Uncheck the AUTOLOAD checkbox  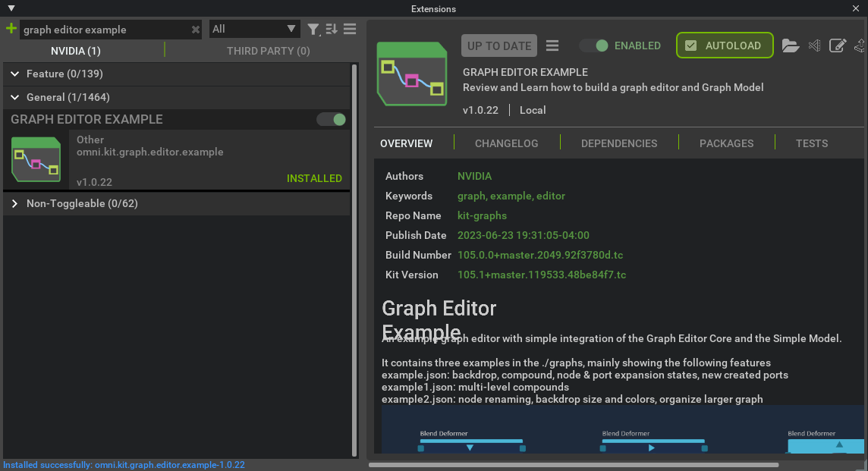691,46
